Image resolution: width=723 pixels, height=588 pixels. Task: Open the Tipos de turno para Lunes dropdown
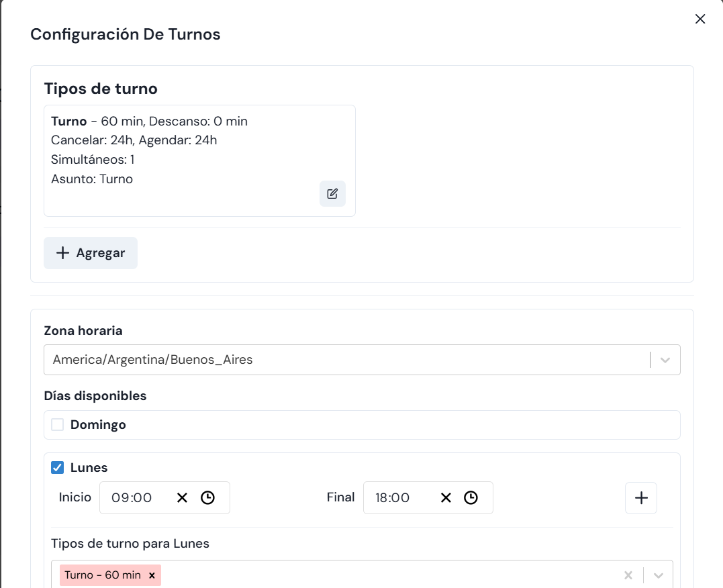659,575
